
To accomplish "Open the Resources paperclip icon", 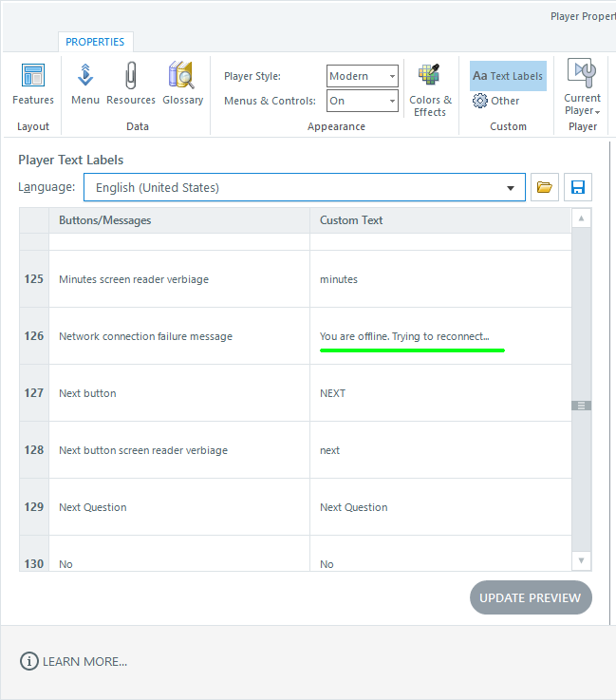I will (131, 85).
